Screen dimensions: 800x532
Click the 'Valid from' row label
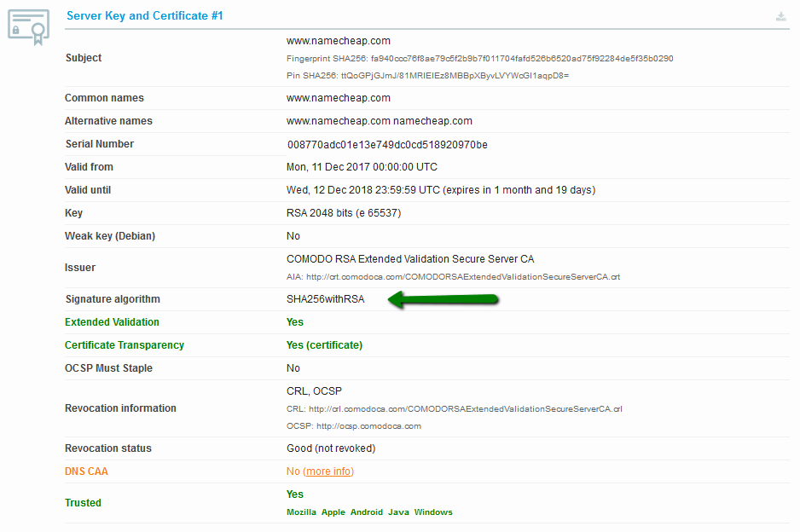pyautogui.click(x=89, y=167)
